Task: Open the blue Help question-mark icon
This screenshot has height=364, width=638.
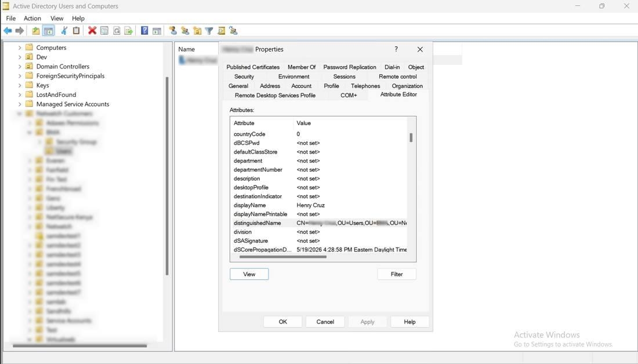Action: 144,31
